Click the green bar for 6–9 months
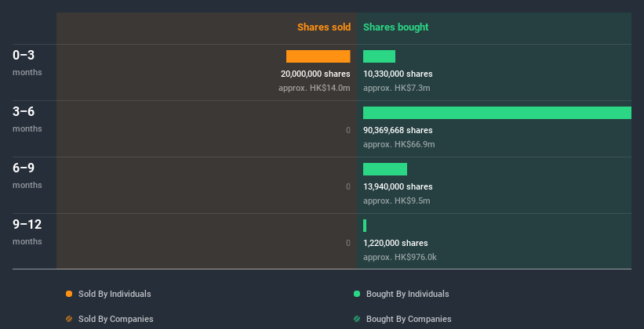Image resolution: width=644 pixels, height=329 pixels. (x=385, y=169)
